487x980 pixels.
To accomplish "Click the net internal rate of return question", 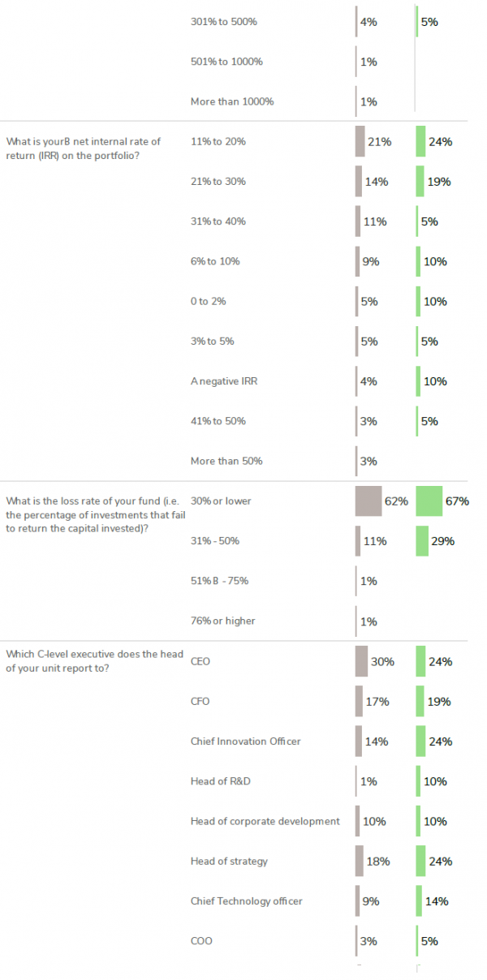I will (84, 148).
